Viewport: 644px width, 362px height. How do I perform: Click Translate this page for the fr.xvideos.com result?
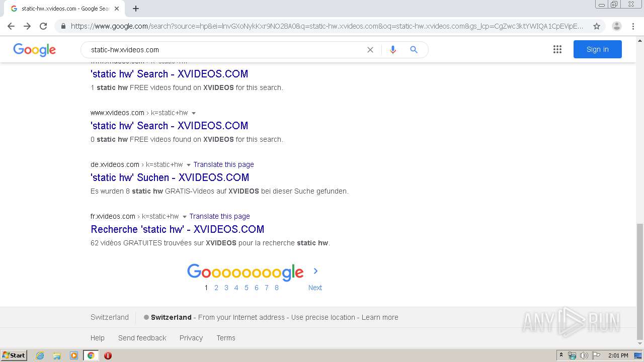(x=219, y=216)
